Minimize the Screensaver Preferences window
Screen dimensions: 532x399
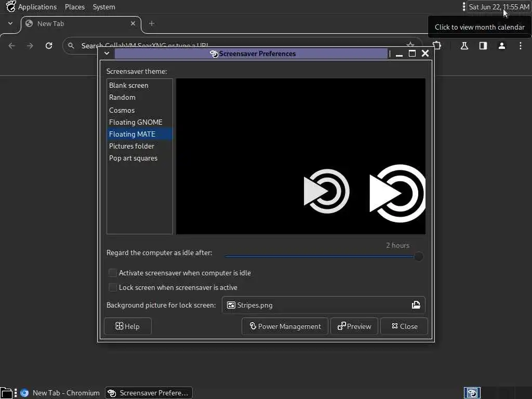pyautogui.click(x=400, y=54)
